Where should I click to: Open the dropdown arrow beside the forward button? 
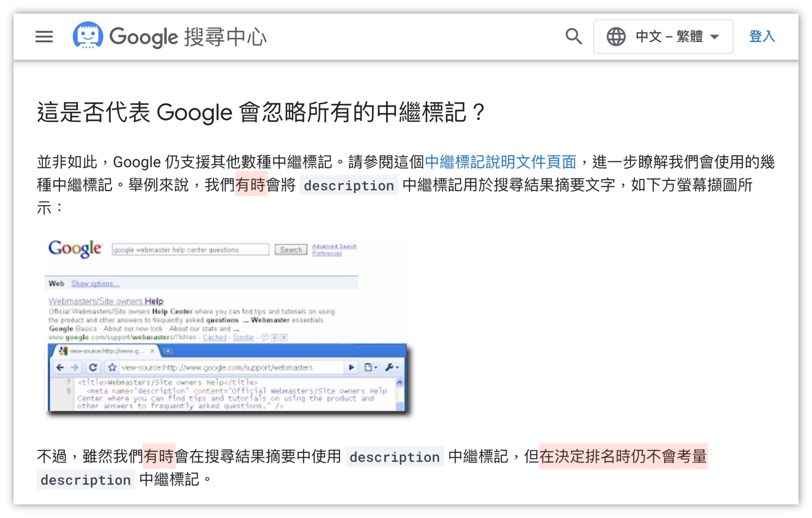tap(351, 367)
